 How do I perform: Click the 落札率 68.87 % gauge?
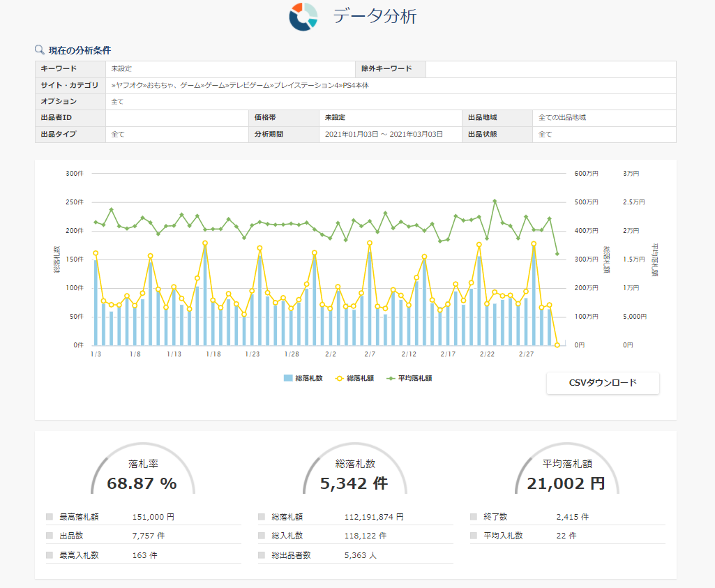tap(142, 474)
